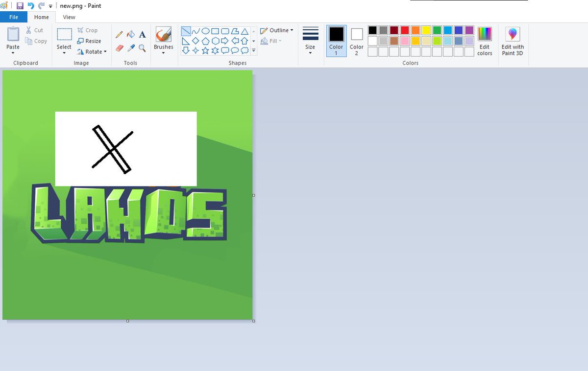Image resolution: width=588 pixels, height=371 pixels.
Task: Pick the Rounded rectangle shape
Action: point(225,31)
